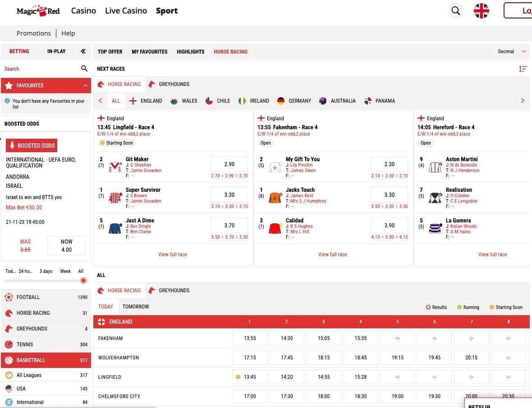
Task: View full race for Fakenham Race 4
Action: click(x=333, y=254)
